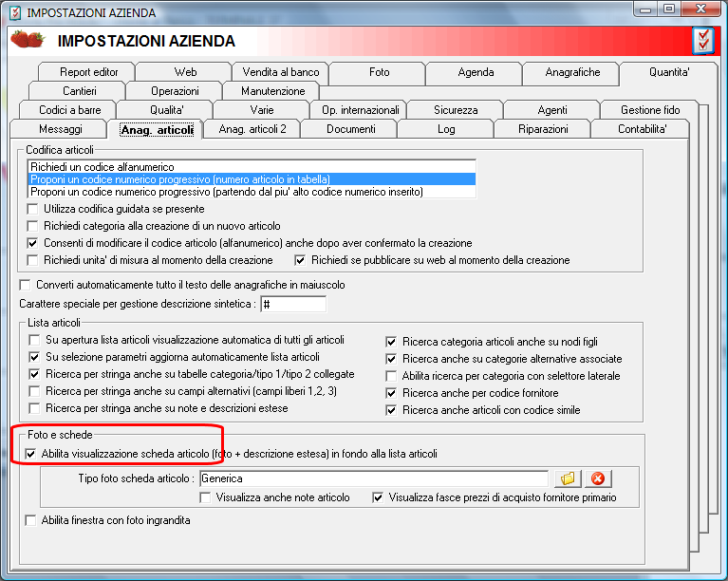Image resolution: width=728 pixels, height=581 pixels.
Task: Open Vendita al banco tab
Action: pyautogui.click(x=281, y=72)
